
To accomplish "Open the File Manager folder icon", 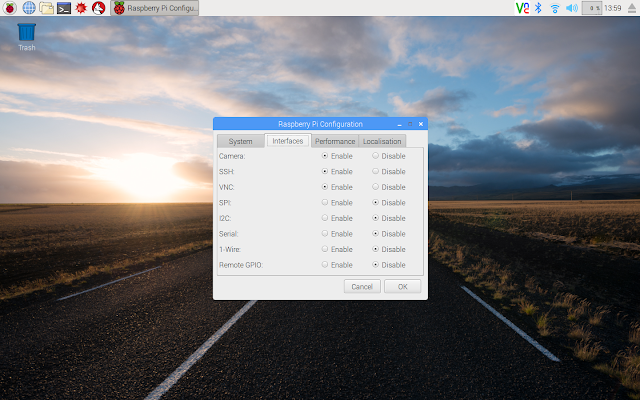I will tap(46, 8).
